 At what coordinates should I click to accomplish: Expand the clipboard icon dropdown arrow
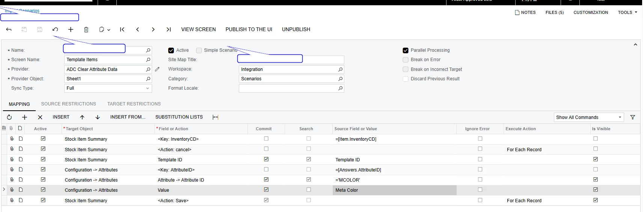point(109,30)
